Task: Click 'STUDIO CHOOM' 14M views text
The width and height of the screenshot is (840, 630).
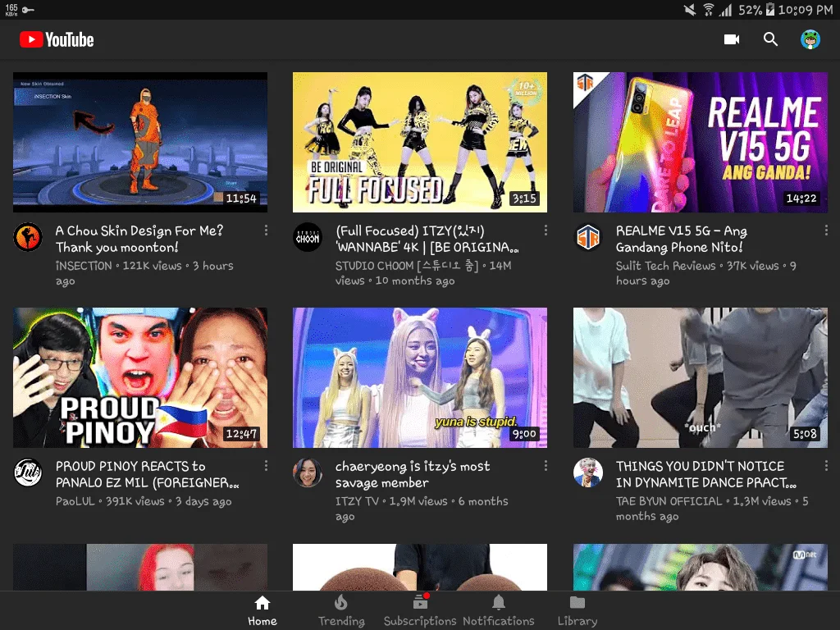Action: [423, 273]
